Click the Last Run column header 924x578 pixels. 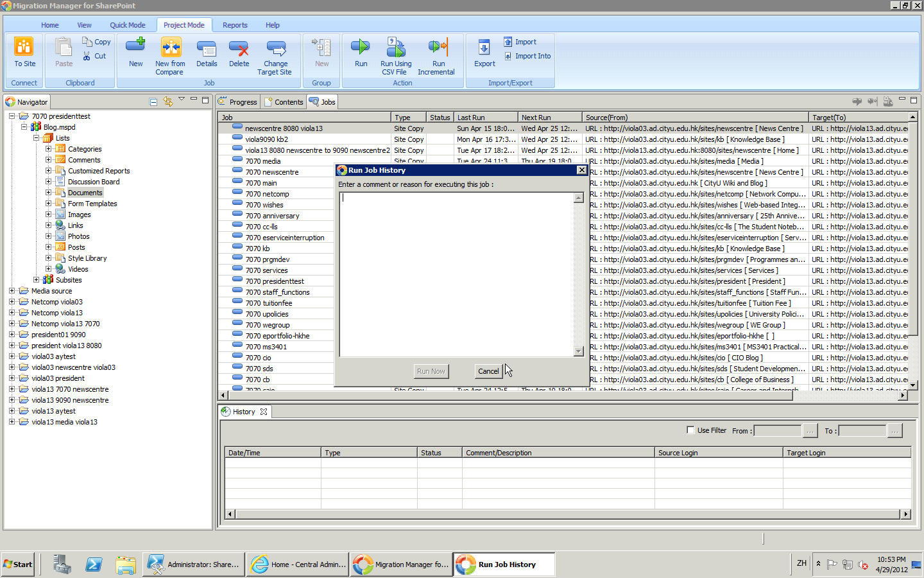(x=486, y=118)
